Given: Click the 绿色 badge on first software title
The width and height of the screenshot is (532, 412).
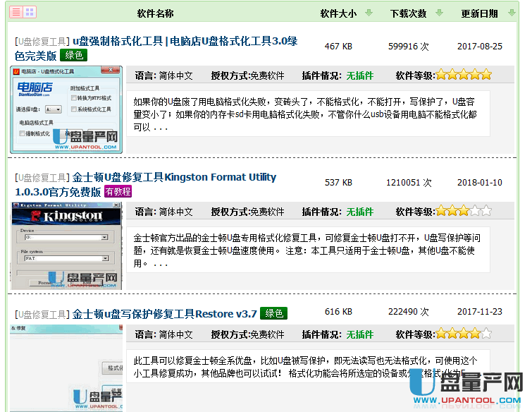Looking at the screenshot, I should (x=74, y=55).
